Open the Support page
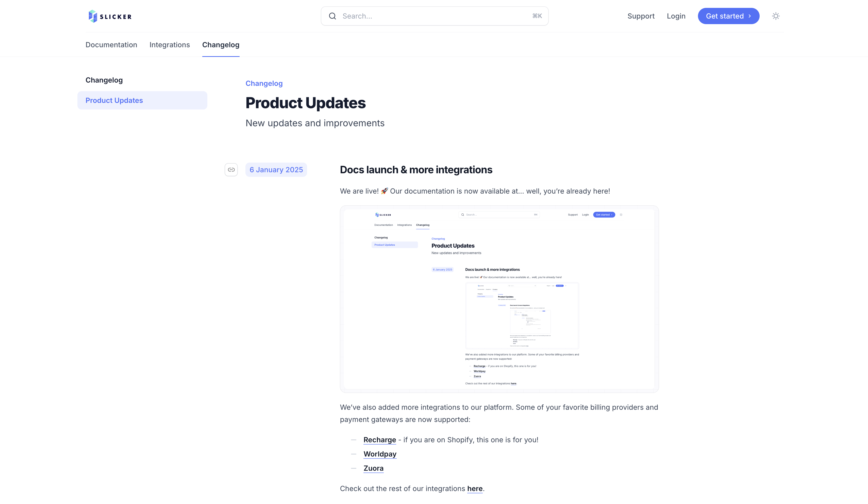 pyautogui.click(x=641, y=16)
